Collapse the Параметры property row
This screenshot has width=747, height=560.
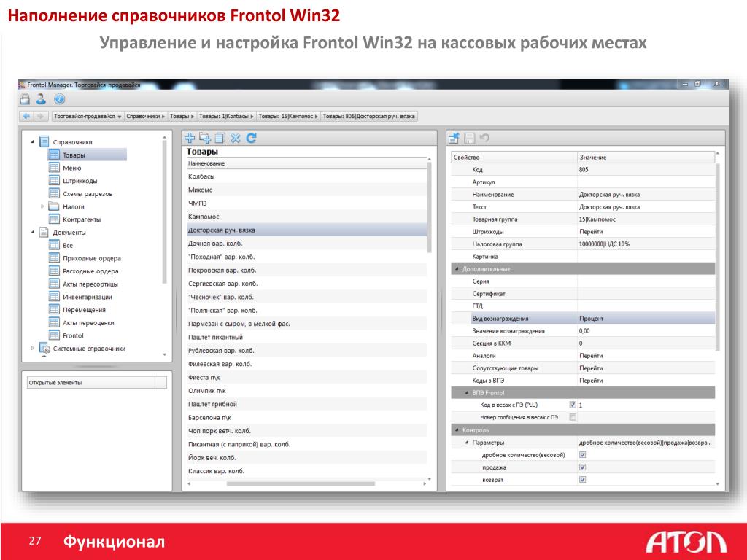pos(467,443)
